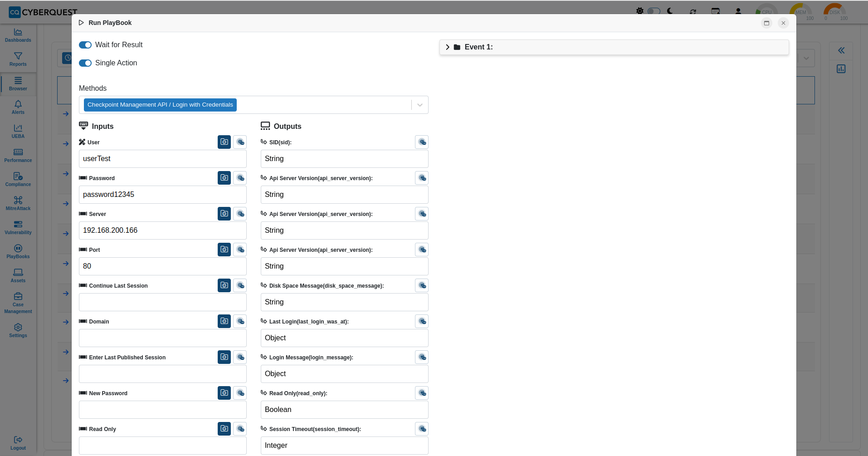Open PlayBooks in the sidebar

tap(18, 252)
